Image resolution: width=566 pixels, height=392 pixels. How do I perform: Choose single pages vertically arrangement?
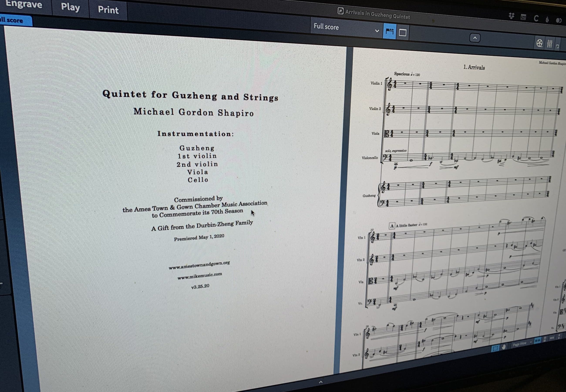(559, 336)
